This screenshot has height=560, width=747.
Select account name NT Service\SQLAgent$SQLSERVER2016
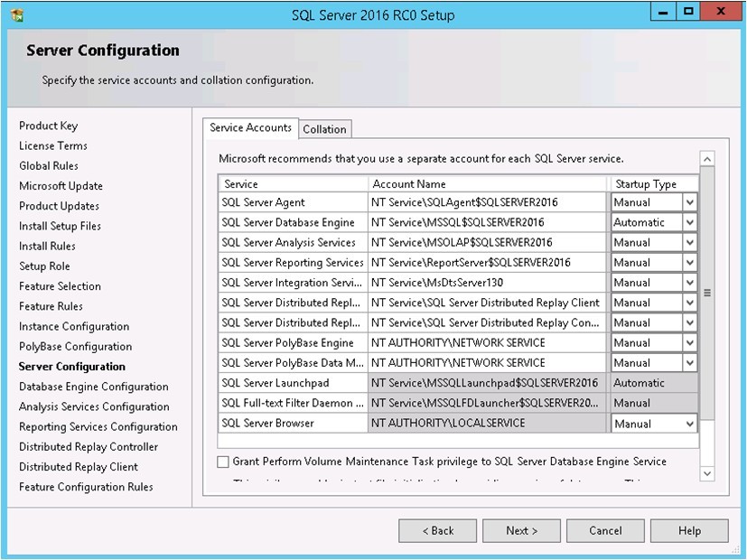pyautogui.click(x=487, y=202)
